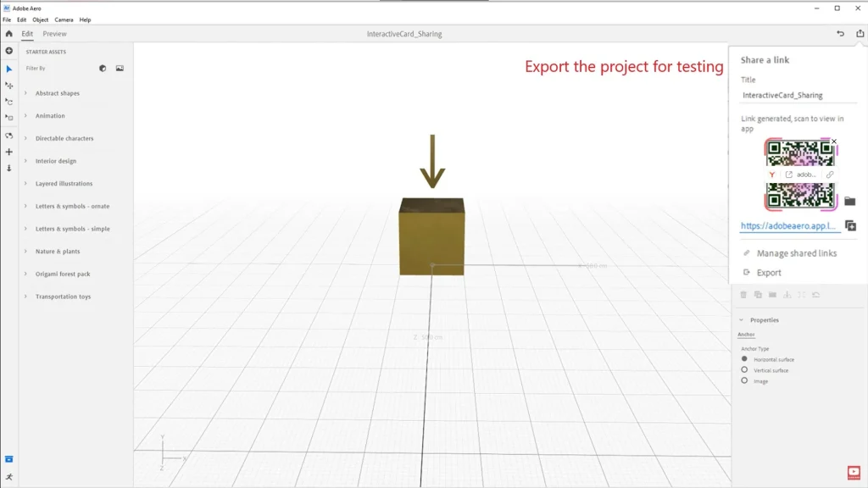The width and height of the screenshot is (868, 488).
Task: Filter starter assets by images
Action: pos(120,69)
